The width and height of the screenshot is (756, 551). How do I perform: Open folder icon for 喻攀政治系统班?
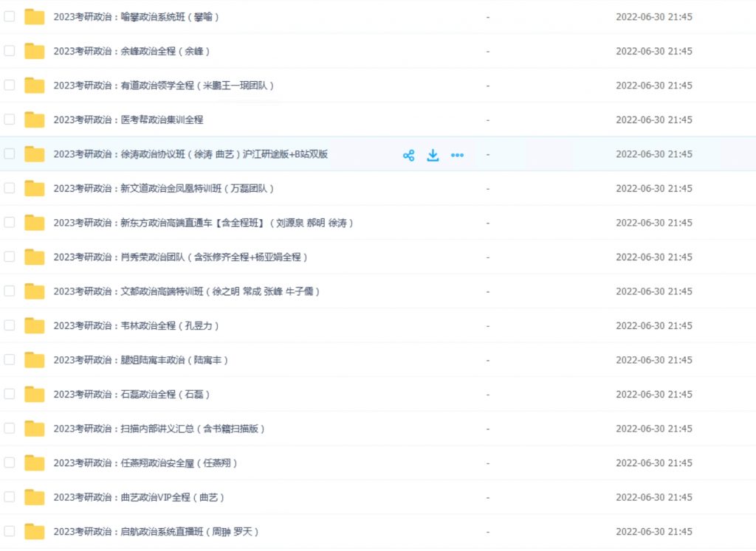[x=34, y=17]
